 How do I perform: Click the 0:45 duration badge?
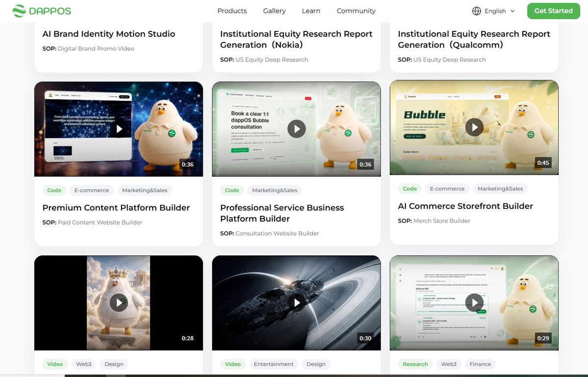(x=543, y=163)
